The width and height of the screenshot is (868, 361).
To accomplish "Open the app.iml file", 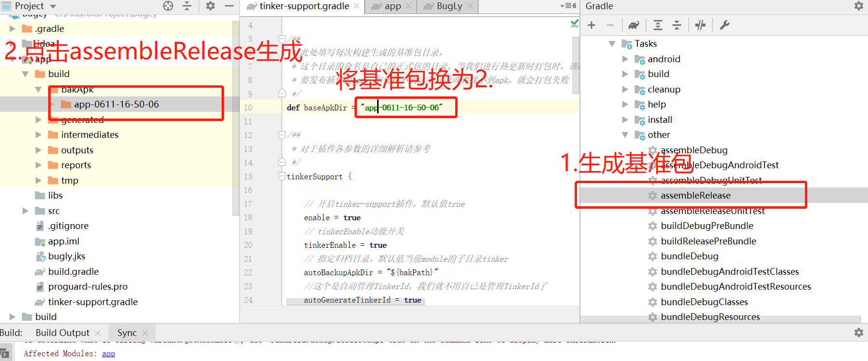I will coord(64,241).
